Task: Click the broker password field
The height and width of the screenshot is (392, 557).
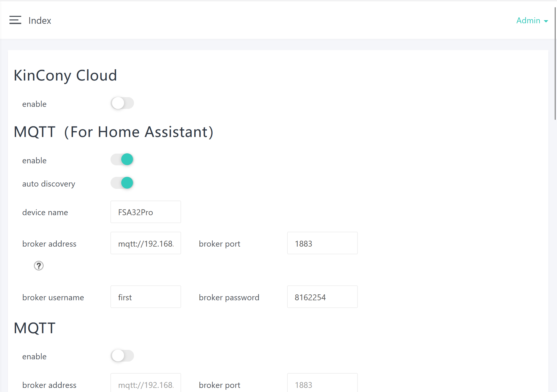Action: [322, 297]
